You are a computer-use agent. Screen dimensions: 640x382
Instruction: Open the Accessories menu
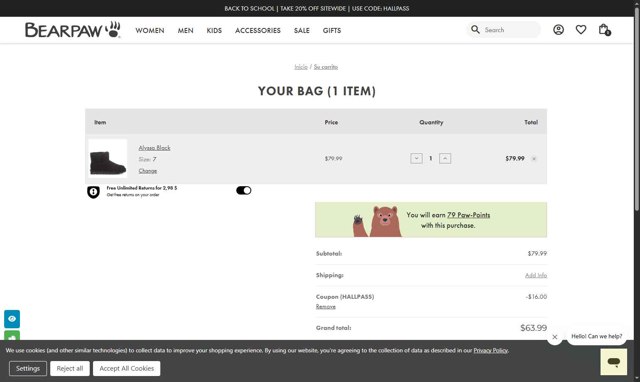[x=258, y=31]
